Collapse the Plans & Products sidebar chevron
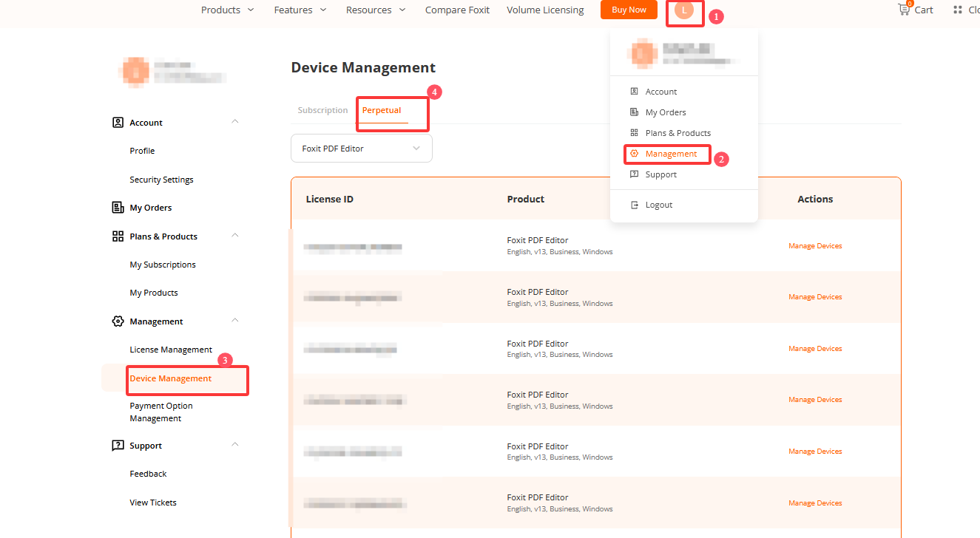Image resolution: width=980 pixels, height=538 pixels. point(235,236)
